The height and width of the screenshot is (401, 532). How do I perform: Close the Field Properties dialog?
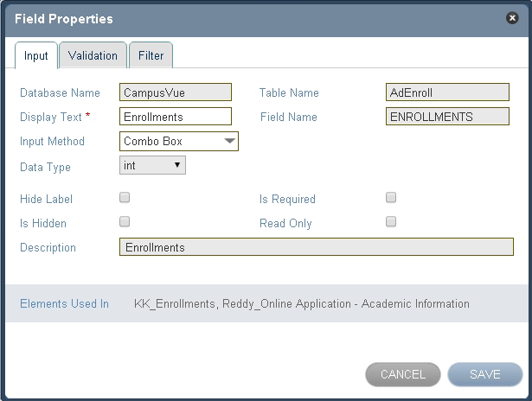(512, 17)
